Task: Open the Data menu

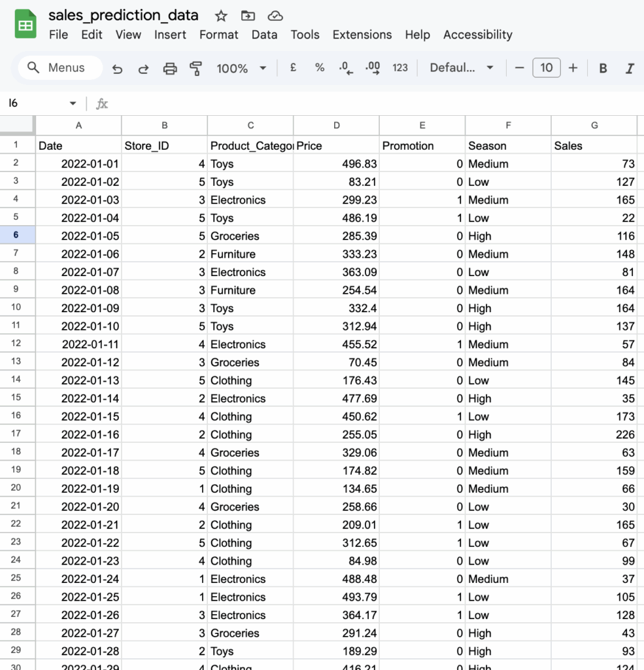Action: coord(264,35)
